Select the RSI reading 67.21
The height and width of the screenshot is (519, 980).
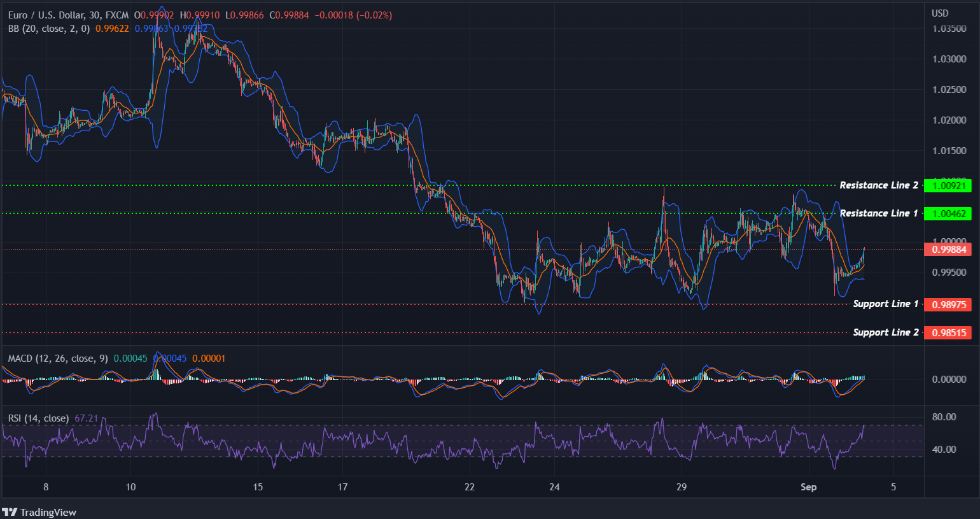87,418
